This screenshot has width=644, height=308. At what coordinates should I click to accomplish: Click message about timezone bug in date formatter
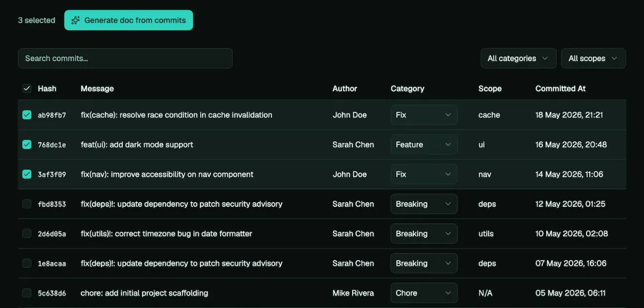(x=166, y=234)
